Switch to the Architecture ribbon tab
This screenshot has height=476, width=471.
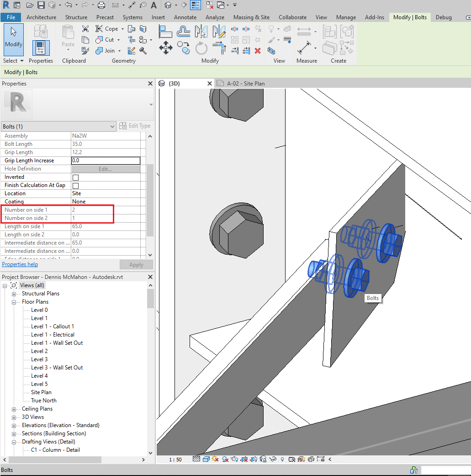(x=41, y=17)
